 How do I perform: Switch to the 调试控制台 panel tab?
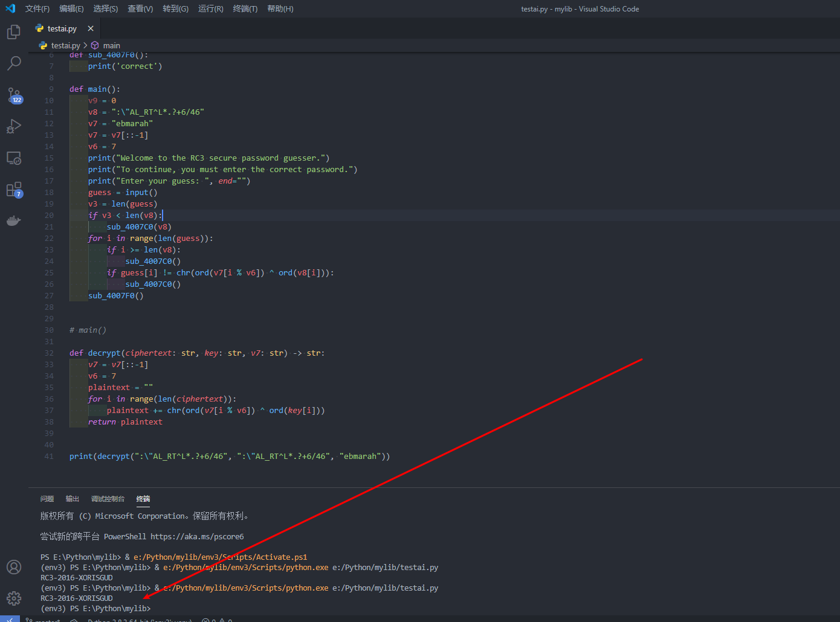coord(108,499)
